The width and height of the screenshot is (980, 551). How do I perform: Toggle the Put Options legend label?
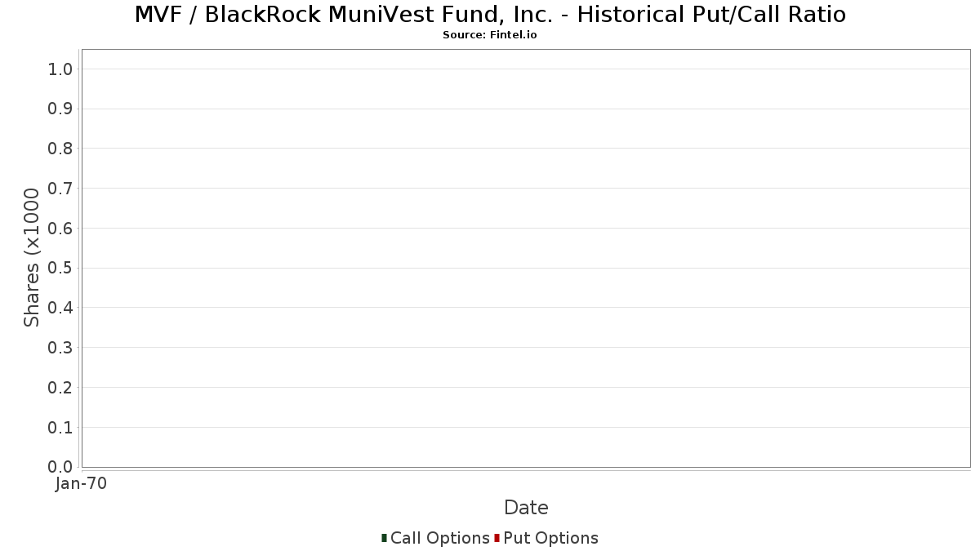[x=551, y=538]
